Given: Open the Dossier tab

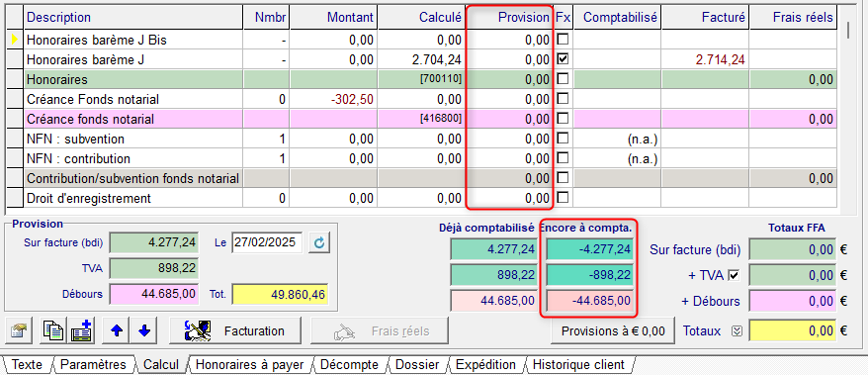Looking at the screenshot, I should point(417,365).
